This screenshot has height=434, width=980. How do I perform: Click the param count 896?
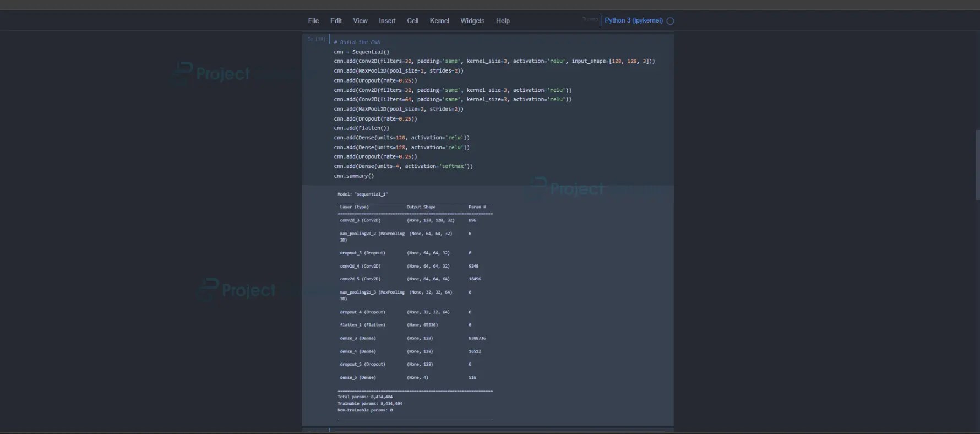click(x=472, y=220)
